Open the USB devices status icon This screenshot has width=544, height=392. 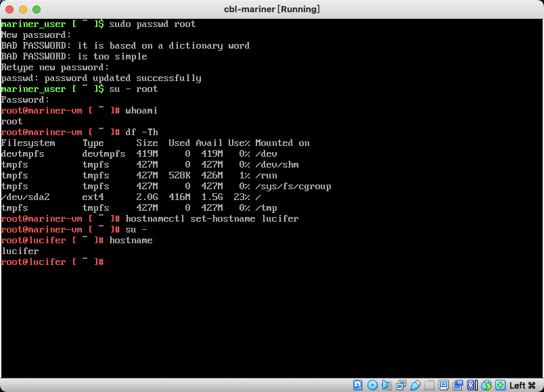click(x=415, y=385)
